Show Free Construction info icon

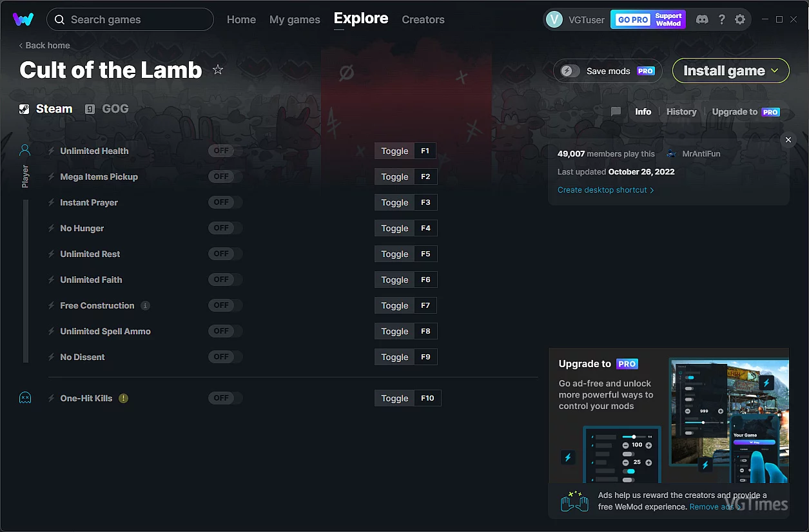(145, 305)
